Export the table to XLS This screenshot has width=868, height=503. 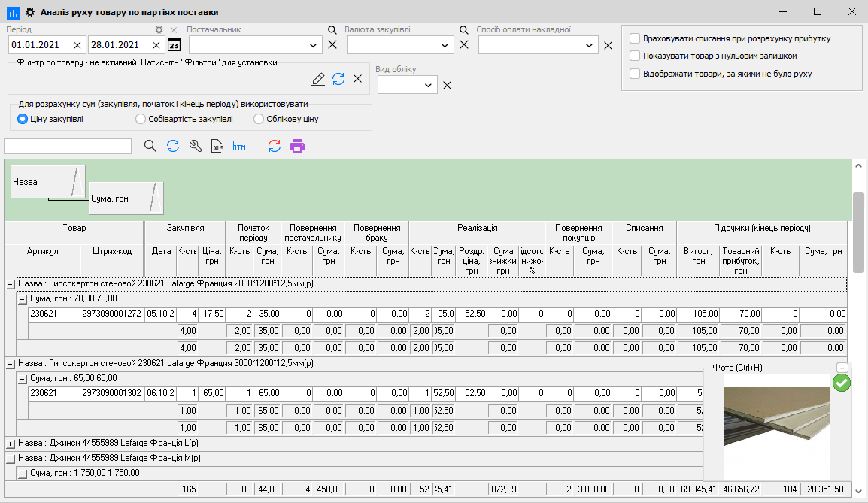217,146
